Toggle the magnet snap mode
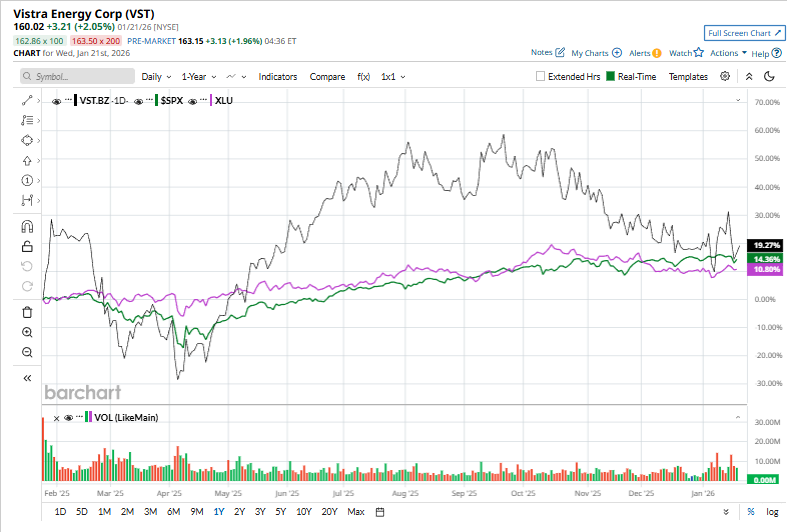This screenshot has height=532, width=787. (x=27, y=227)
